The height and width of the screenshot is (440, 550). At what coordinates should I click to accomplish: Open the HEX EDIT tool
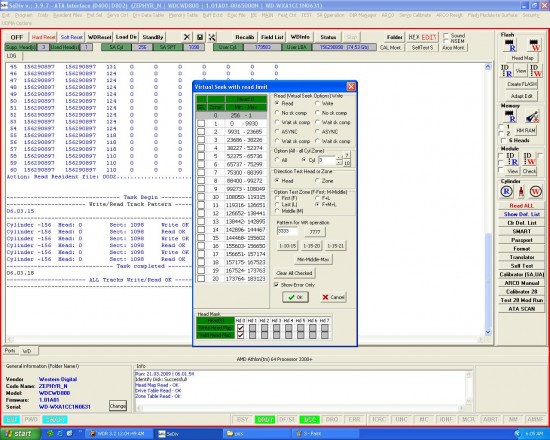[x=422, y=37]
